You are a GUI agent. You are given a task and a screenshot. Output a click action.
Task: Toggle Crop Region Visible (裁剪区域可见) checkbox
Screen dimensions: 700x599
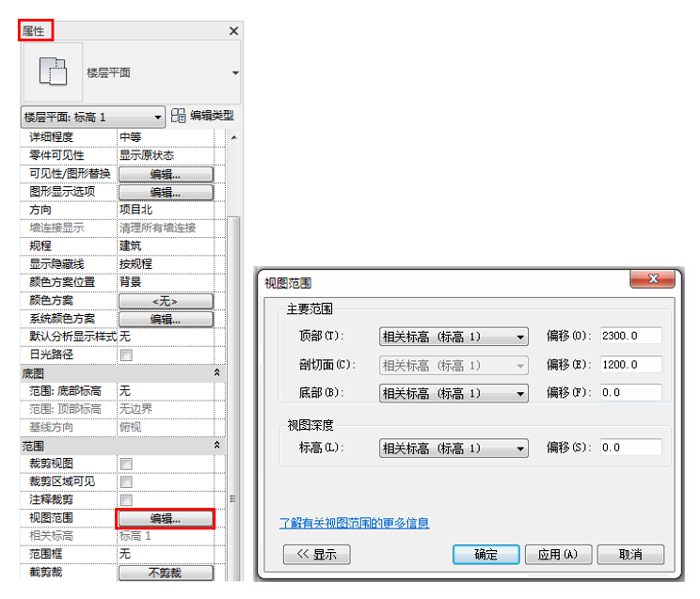(x=125, y=481)
